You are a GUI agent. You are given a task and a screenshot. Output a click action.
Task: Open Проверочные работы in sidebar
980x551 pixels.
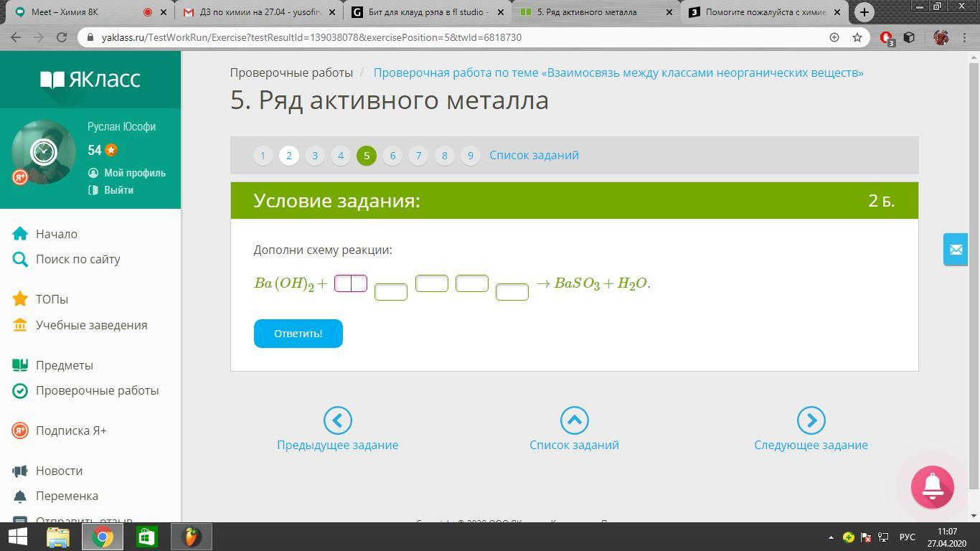click(97, 390)
